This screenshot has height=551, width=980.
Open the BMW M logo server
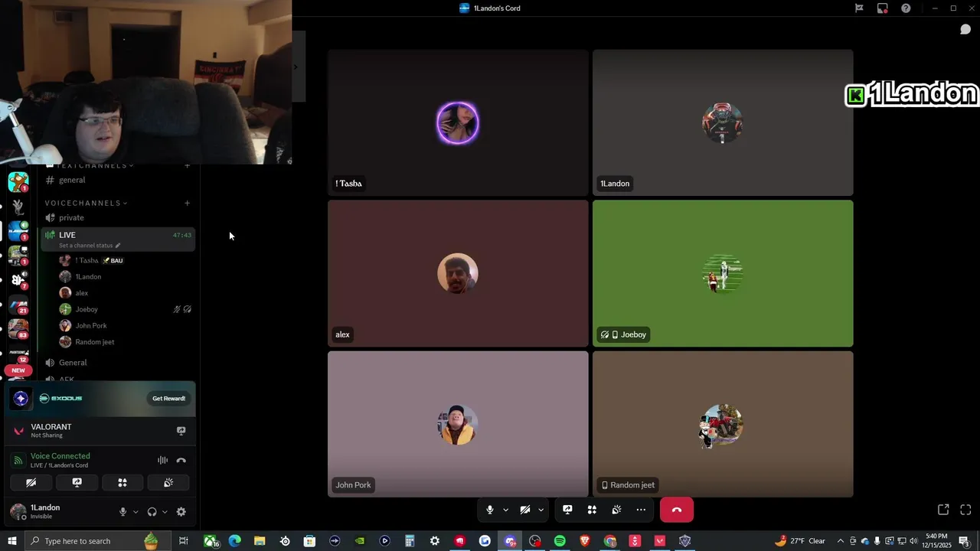click(x=18, y=305)
